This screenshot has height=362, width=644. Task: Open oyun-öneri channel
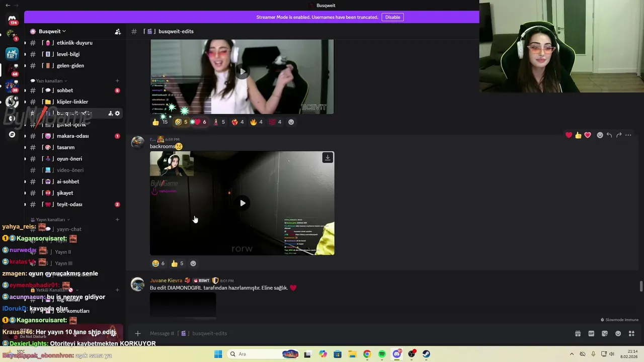pyautogui.click(x=74, y=159)
